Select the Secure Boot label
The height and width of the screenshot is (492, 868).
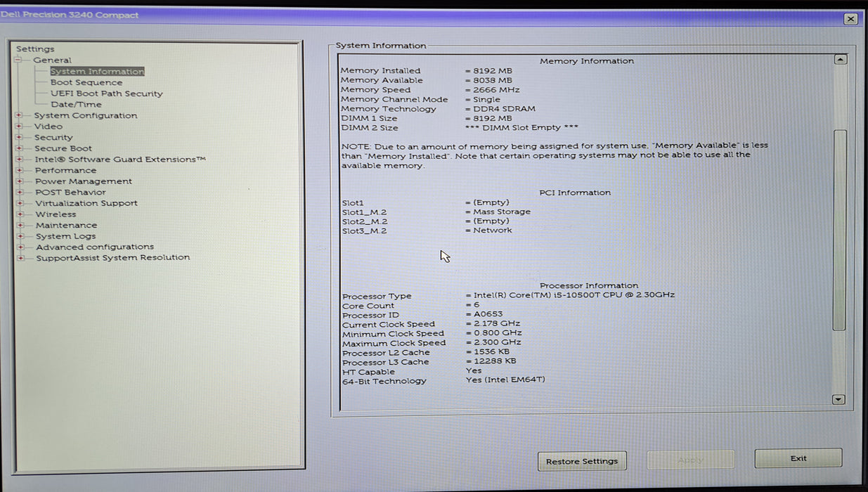[x=63, y=148]
